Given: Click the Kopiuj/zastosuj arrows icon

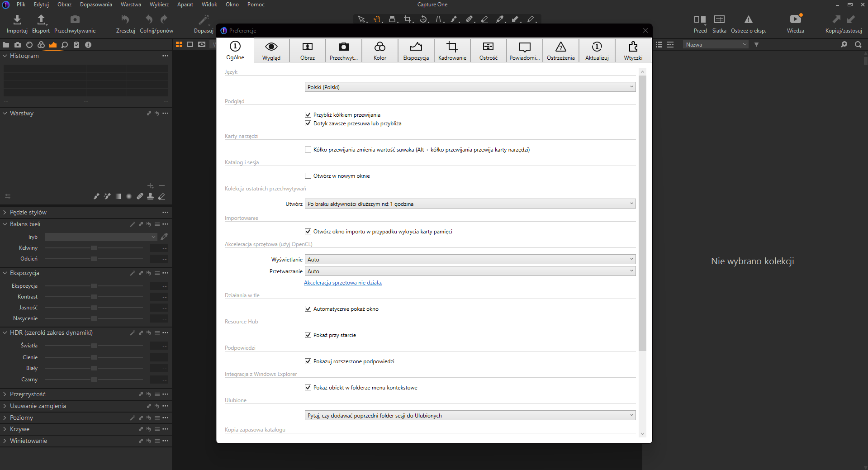Looking at the screenshot, I should pos(844,19).
